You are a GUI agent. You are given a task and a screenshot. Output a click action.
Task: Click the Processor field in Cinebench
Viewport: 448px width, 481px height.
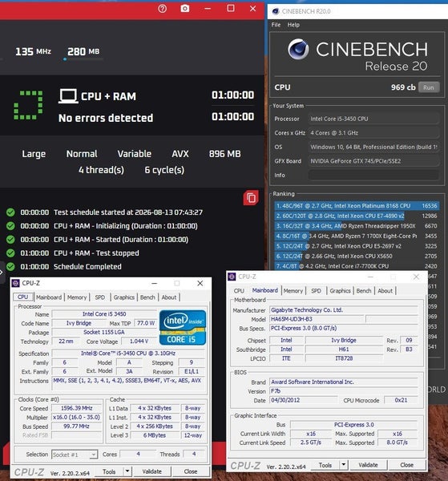click(373, 119)
